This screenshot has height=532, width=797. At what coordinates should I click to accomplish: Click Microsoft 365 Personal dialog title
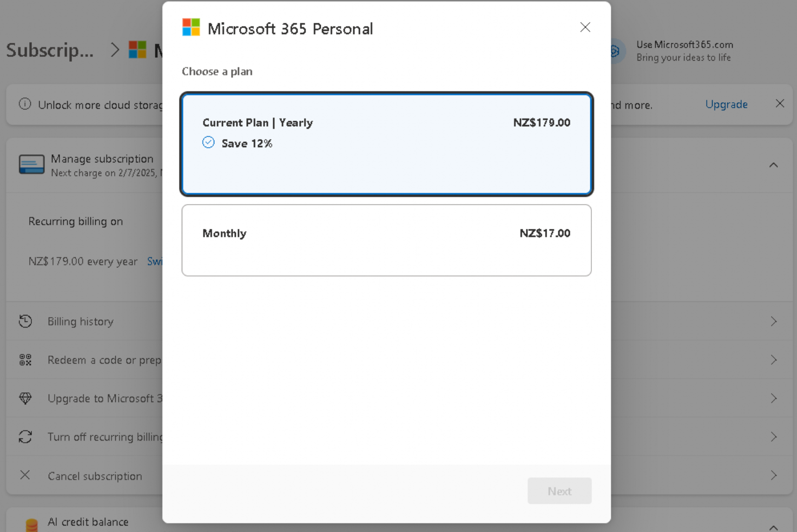coord(290,29)
